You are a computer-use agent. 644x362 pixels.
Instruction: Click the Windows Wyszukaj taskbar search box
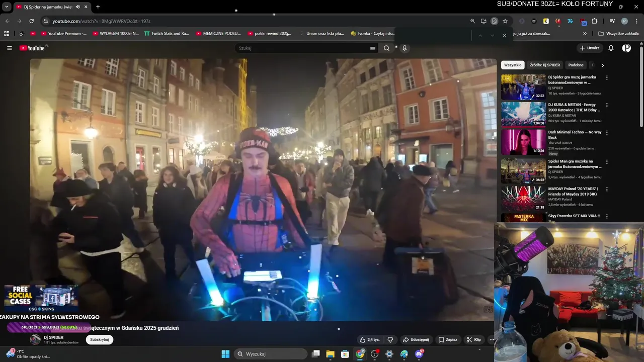coord(272,354)
